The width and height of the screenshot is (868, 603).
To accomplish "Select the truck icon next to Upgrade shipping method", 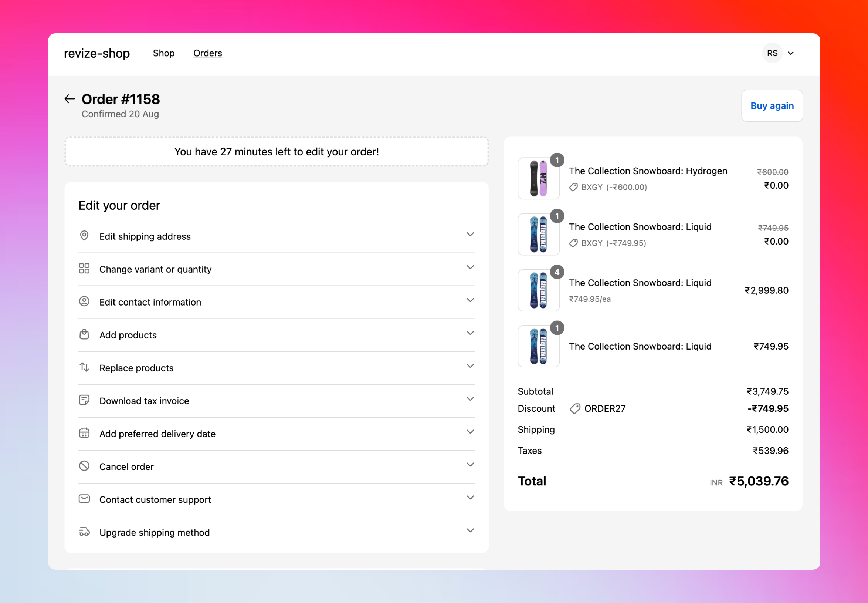I will (84, 532).
